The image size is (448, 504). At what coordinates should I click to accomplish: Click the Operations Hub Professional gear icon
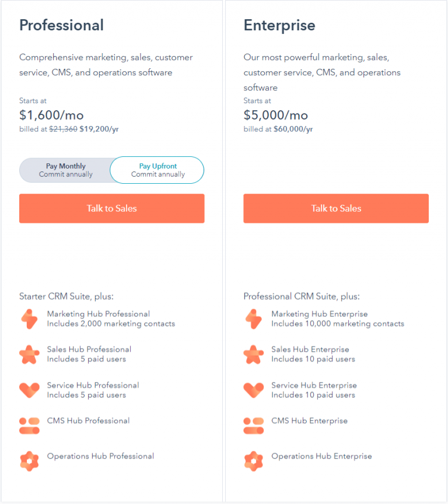[x=29, y=461]
